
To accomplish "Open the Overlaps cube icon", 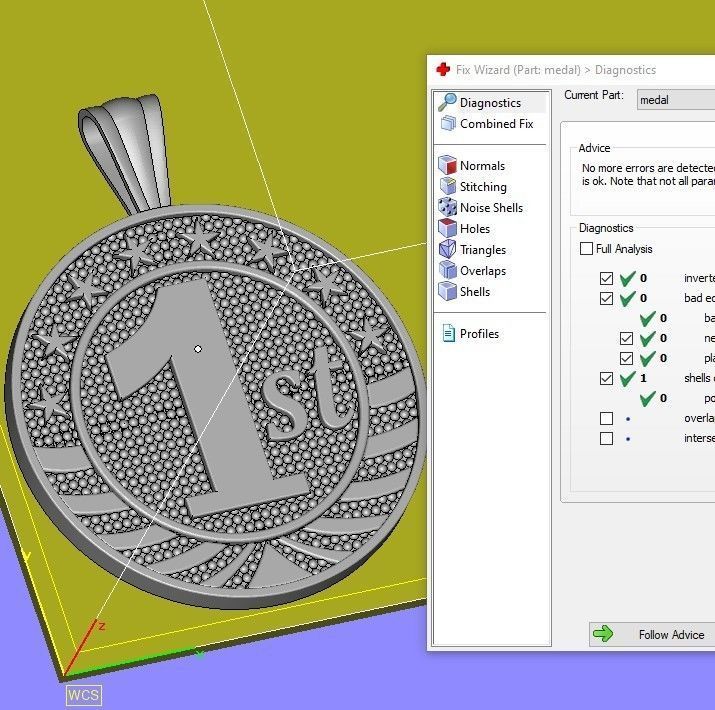I will coord(447,270).
